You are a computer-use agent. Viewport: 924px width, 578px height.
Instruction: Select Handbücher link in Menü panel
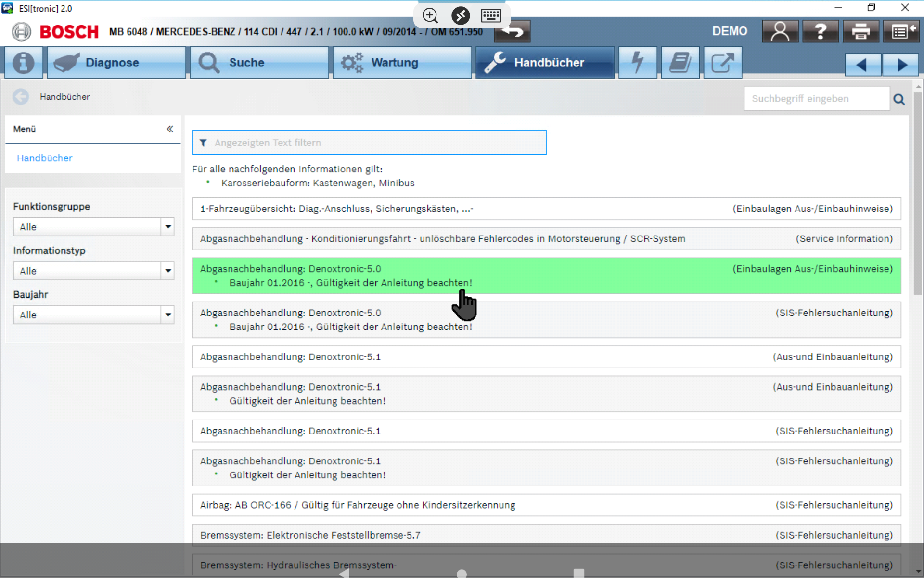pos(45,158)
